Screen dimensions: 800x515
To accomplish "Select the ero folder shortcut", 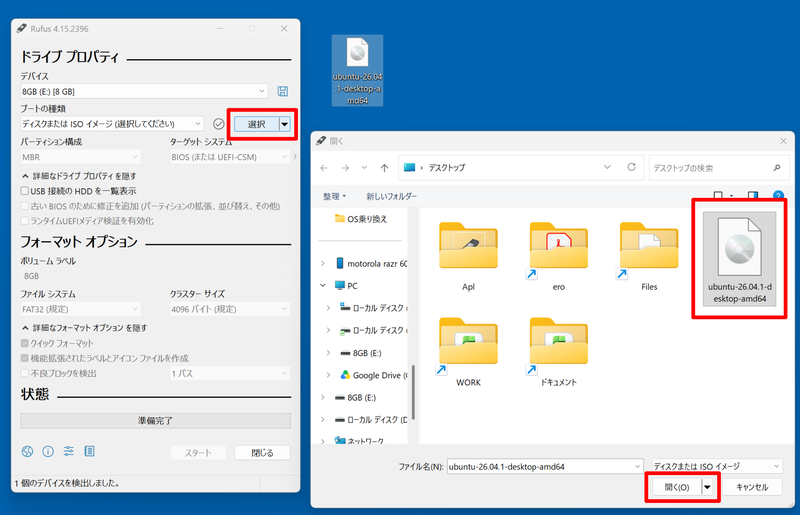I will pyautogui.click(x=559, y=257).
